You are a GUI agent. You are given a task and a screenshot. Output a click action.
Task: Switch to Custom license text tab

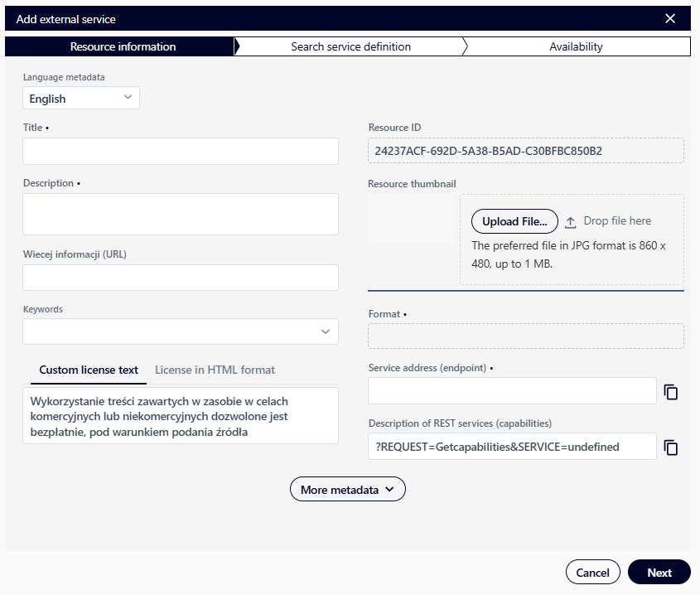point(89,370)
